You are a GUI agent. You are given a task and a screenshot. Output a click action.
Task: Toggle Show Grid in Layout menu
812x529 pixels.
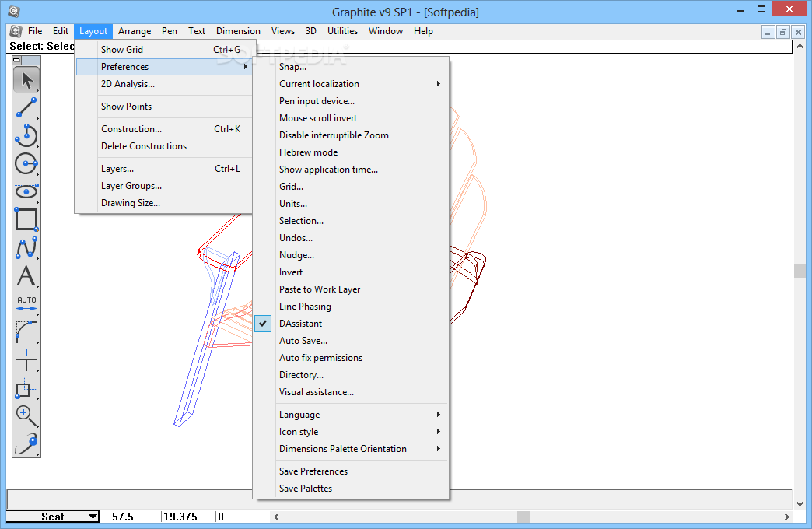coord(163,50)
